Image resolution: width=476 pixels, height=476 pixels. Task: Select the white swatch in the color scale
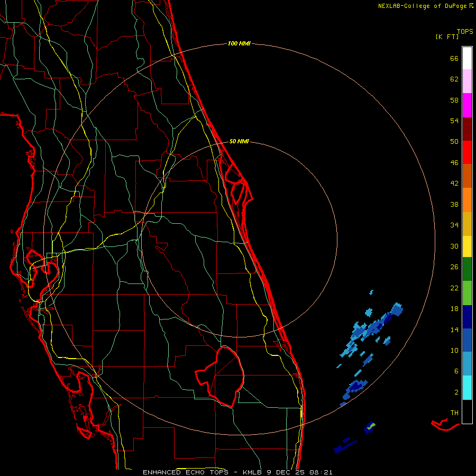467,58
